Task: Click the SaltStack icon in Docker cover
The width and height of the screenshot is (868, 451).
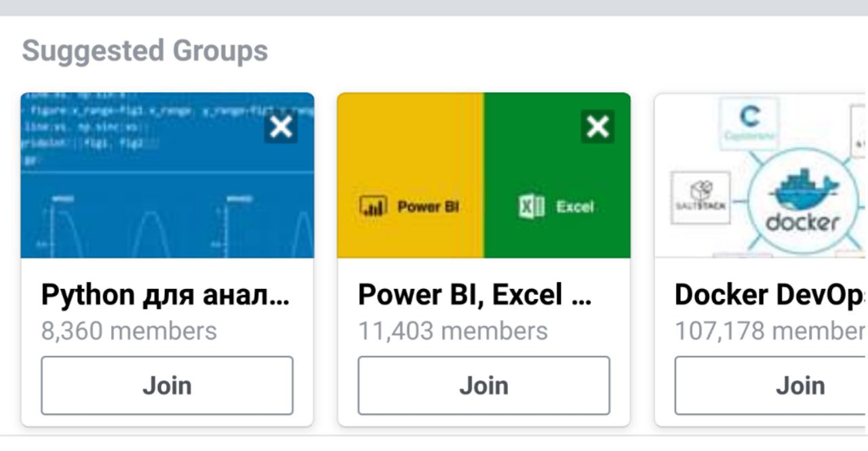Action: click(700, 197)
